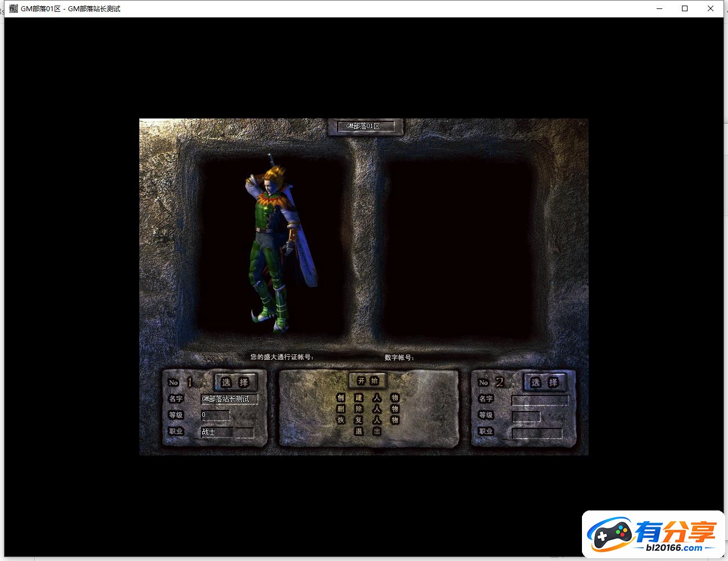Exit the game with 退出
The image size is (728, 561).
tap(368, 431)
